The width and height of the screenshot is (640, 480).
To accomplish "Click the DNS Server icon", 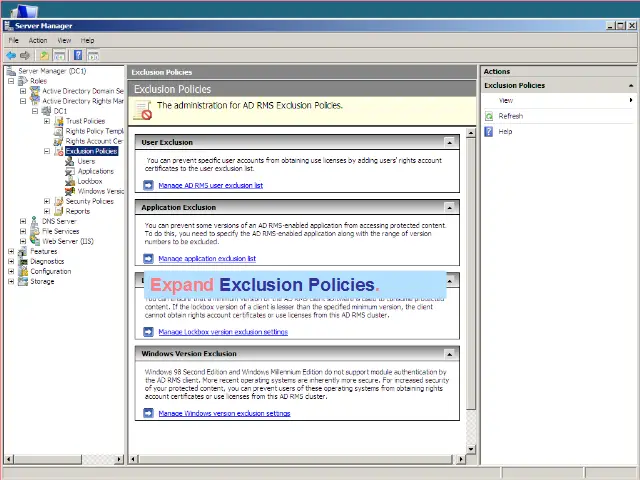I will point(35,221).
